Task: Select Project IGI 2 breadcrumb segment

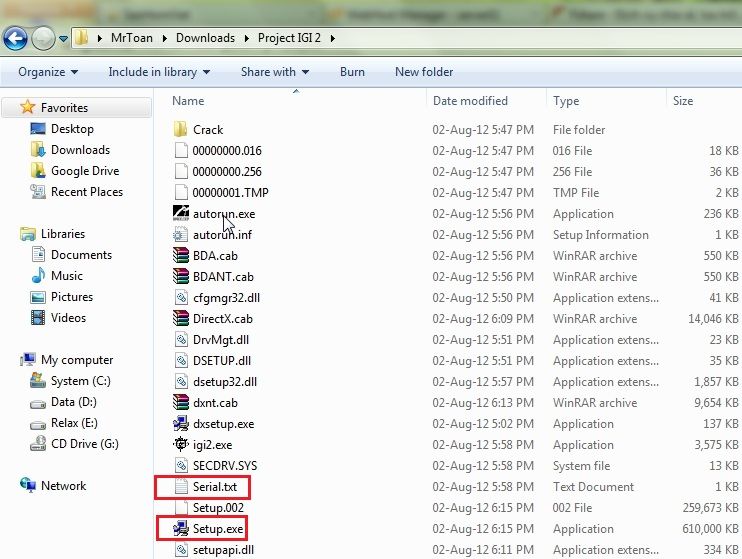Action: pos(289,38)
